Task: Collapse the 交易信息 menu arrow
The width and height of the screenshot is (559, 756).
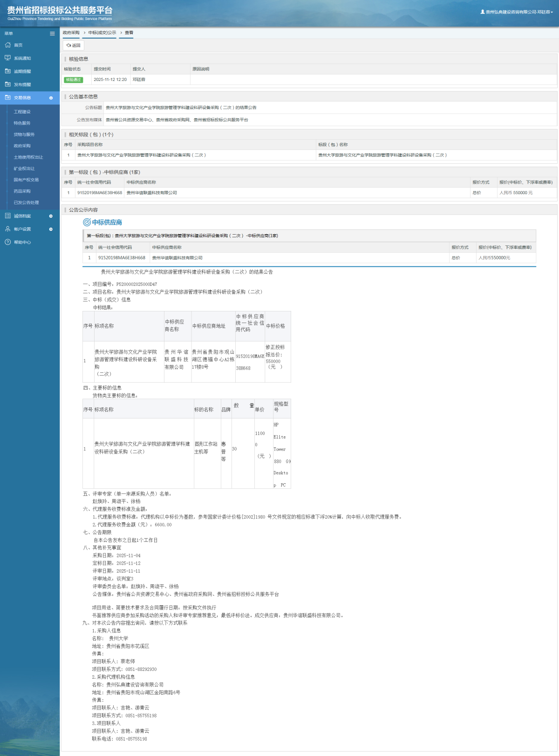Action: click(51, 98)
